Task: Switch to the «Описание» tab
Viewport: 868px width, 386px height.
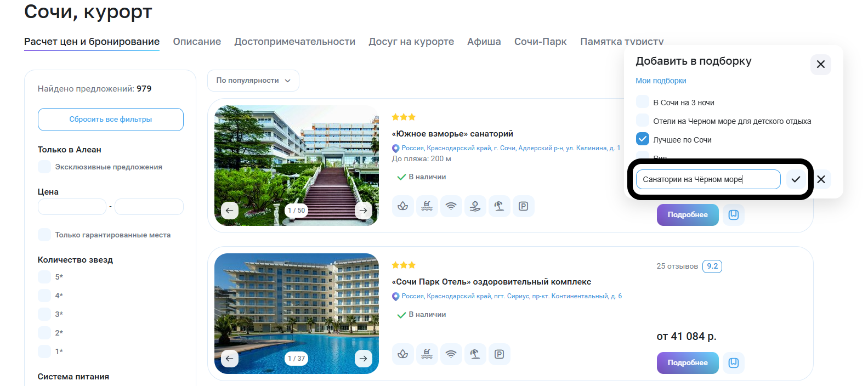Action: pos(197,42)
